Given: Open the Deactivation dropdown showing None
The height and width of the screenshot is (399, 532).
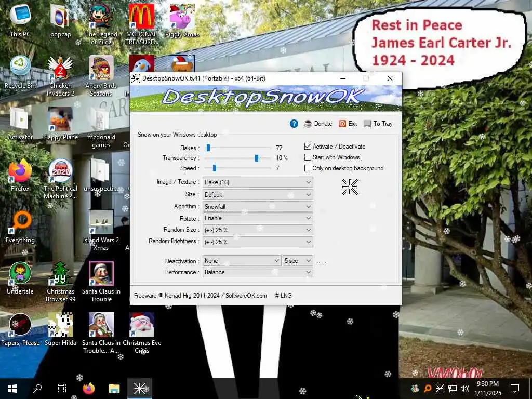Looking at the screenshot, I should tap(242, 261).
